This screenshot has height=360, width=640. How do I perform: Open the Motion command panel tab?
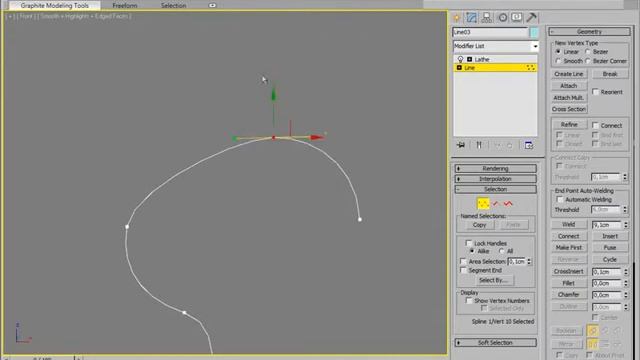coord(502,18)
